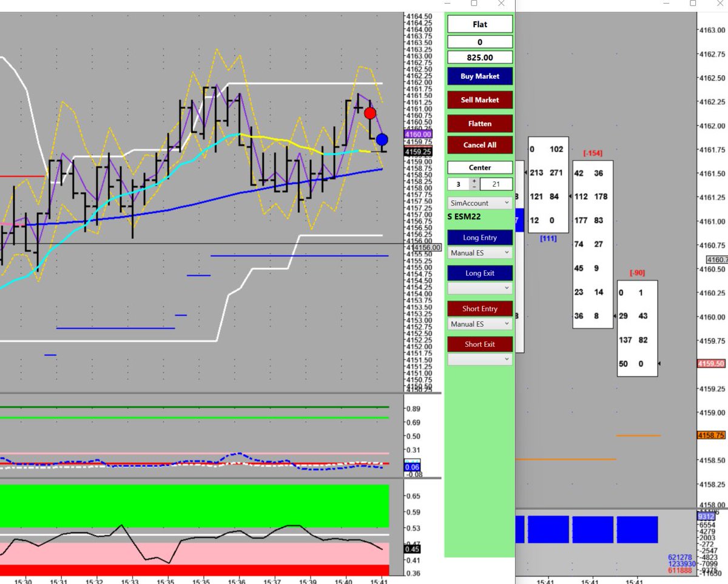Click the red 4159.50 price marker in right window

point(711,364)
